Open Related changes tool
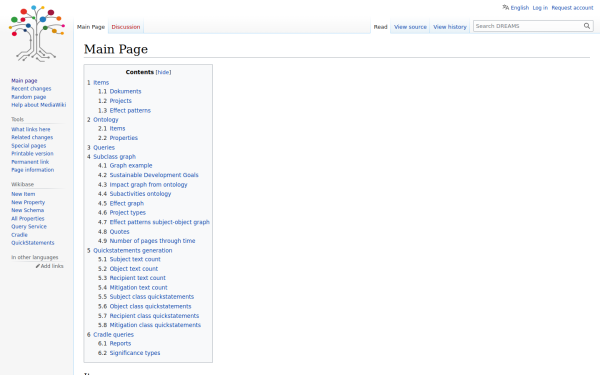600x375 pixels. [32, 137]
